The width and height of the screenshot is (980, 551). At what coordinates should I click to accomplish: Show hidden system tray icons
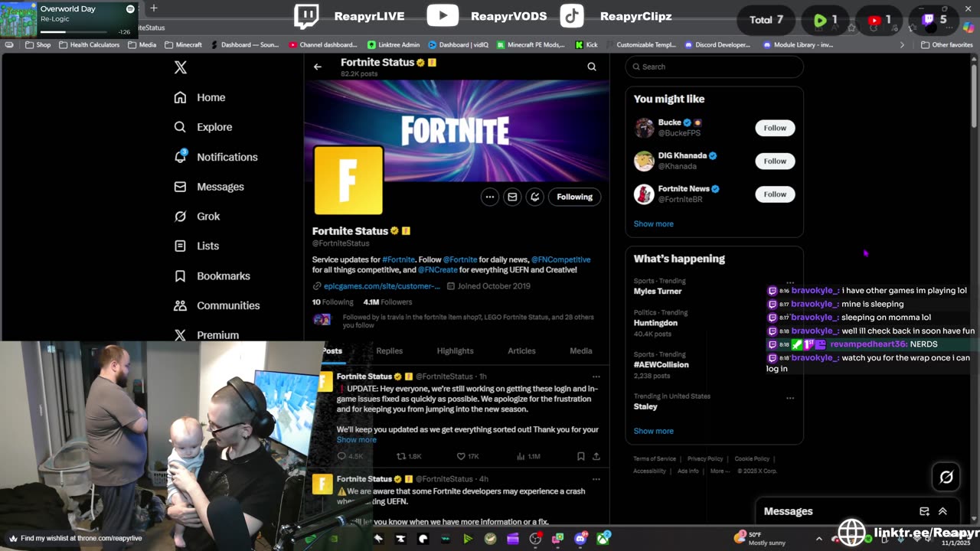click(x=819, y=538)
